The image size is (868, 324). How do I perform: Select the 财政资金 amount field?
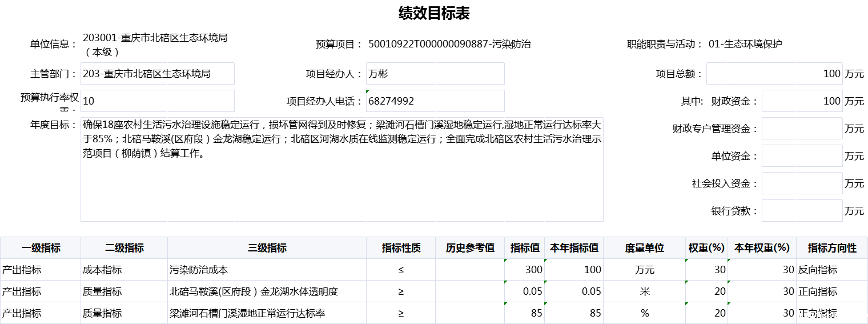click(x=802, y=101)
